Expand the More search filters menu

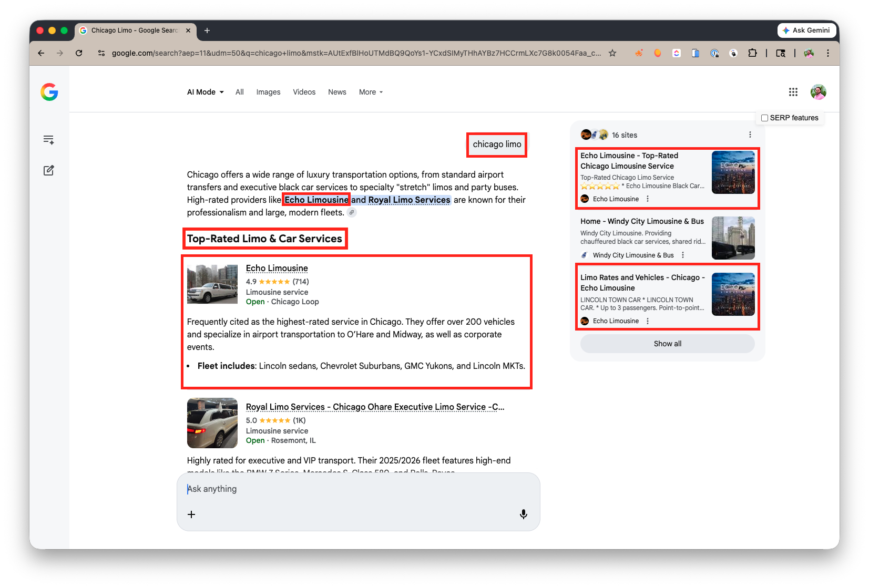coord(371,92)
